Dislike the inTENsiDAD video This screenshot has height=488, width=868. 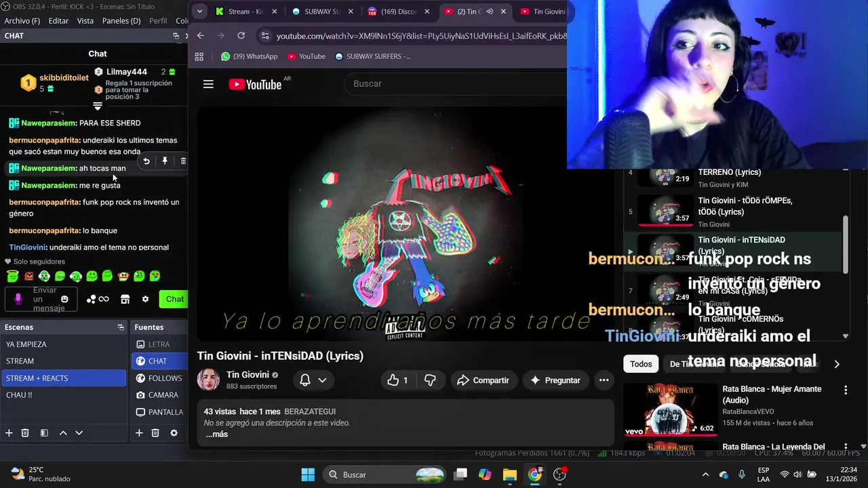[430, 380]
